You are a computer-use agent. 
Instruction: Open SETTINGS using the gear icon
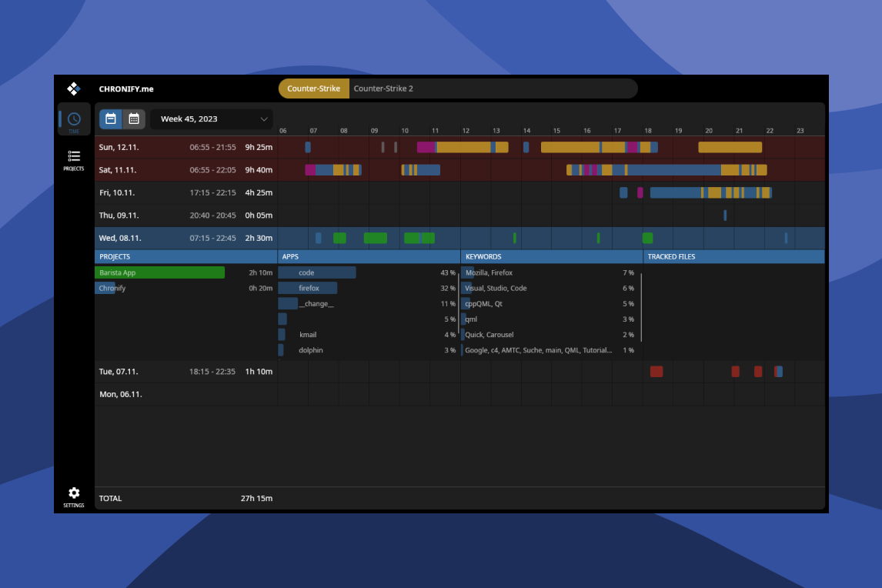74,493
